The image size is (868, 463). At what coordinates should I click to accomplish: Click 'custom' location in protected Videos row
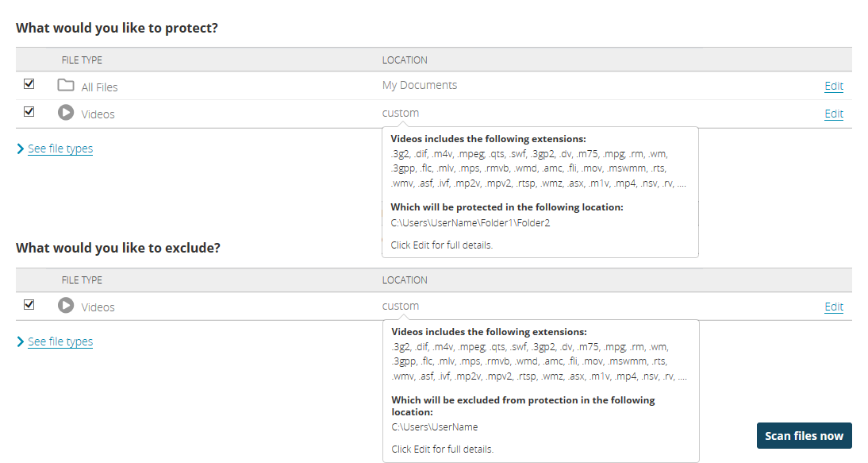[401, 113]
